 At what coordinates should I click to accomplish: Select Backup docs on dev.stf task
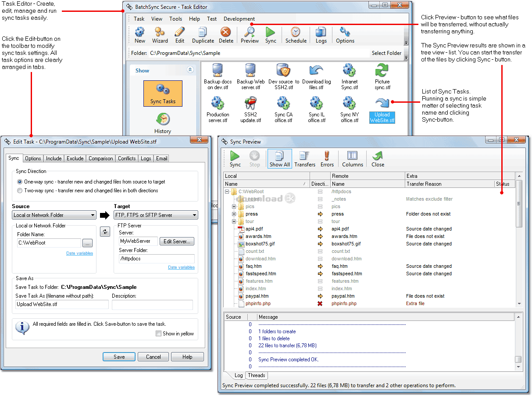[218, 76]
